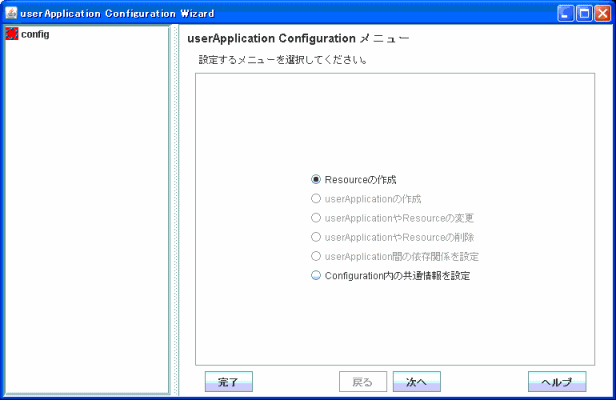This screenshot has width=616, height=400.
Task: Click the 完了 button
Action: (x=229, y=382)
